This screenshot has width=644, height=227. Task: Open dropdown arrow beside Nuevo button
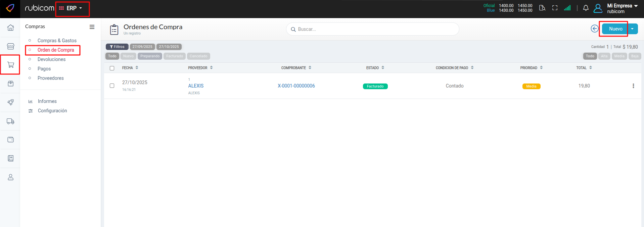pos(632,29)
